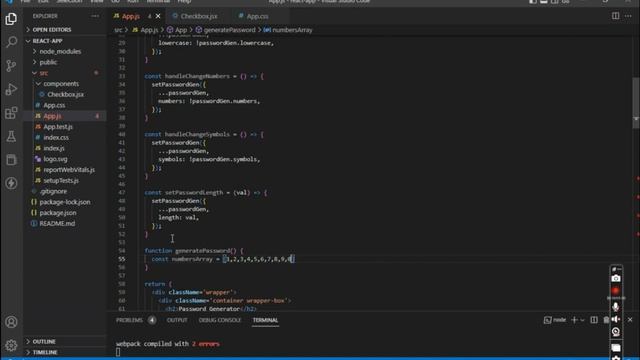Select the Terminal panel tab
This screenshot has height=360, width=640.
point(265,320)
